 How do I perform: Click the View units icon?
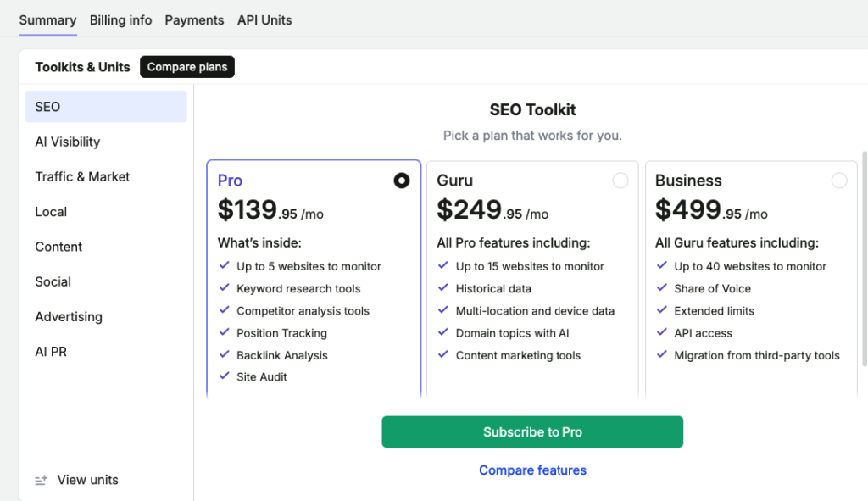pyautogui.click(x=41, y=480)
